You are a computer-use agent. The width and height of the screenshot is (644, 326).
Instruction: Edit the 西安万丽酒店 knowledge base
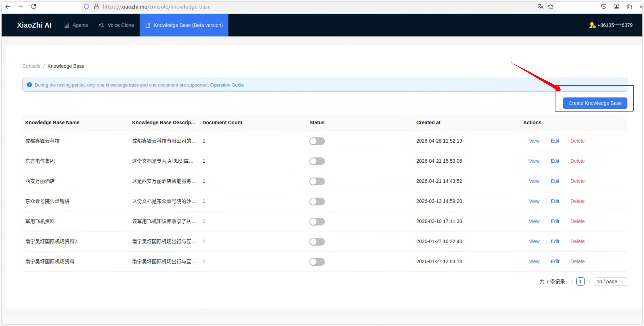pyautogui.click(x=555, y=181)
